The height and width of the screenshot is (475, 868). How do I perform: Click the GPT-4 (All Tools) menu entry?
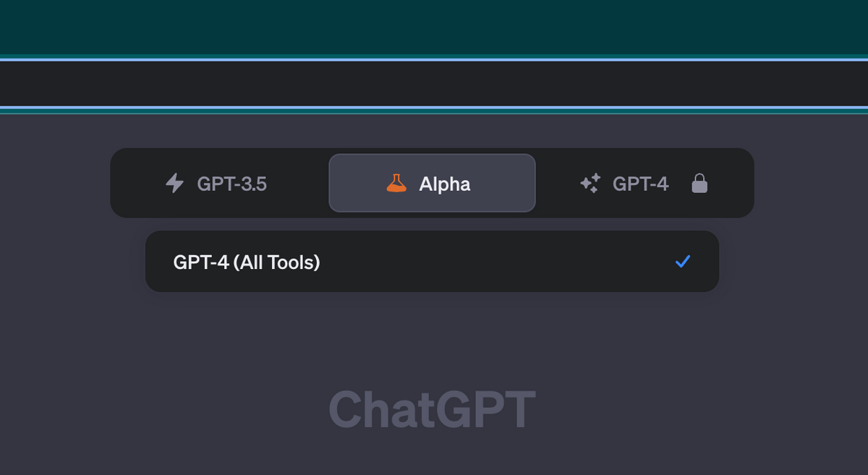click(432, 262)
